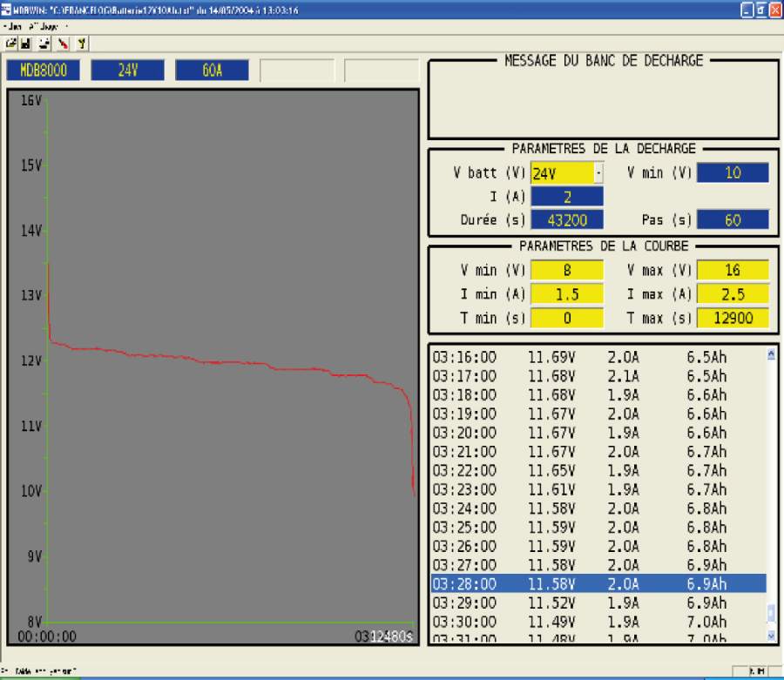Select the curve V min field showing 8
784x680 pixels.
point(567,270)
